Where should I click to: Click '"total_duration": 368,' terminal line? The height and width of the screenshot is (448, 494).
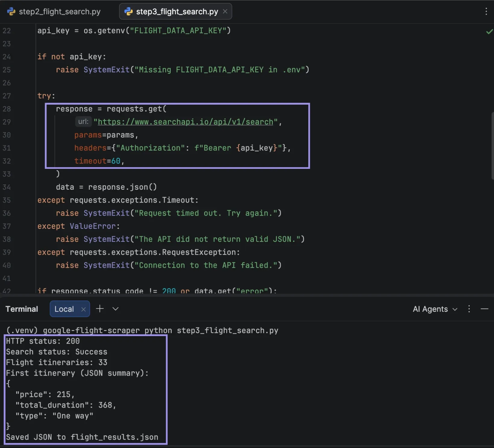66,405
